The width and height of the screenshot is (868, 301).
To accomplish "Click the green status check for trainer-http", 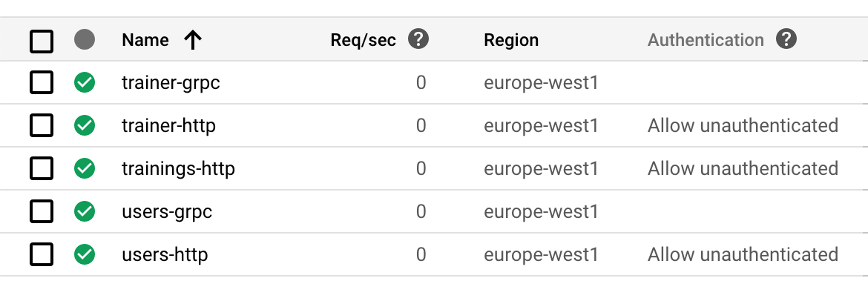I will (x=85, y=125).
